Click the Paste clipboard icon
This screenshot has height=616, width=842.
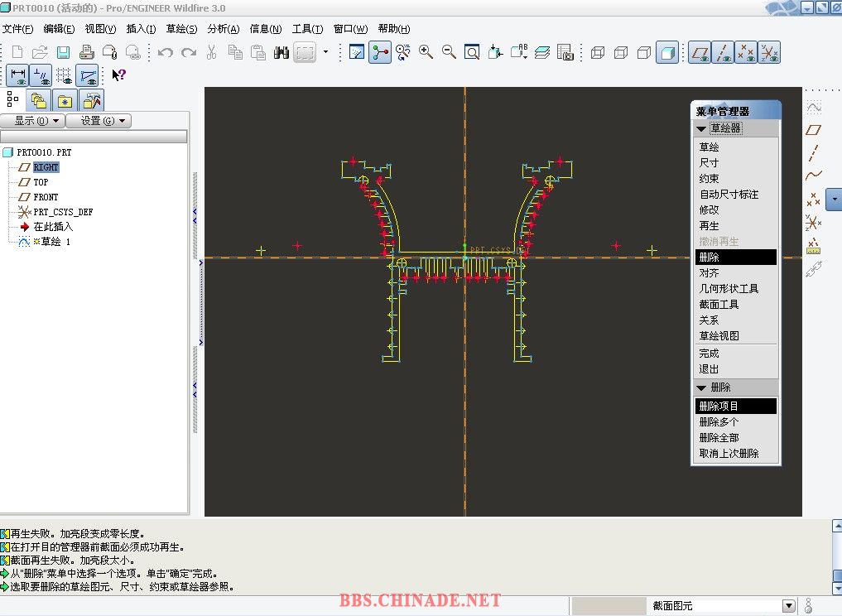(x=258, y=52)
